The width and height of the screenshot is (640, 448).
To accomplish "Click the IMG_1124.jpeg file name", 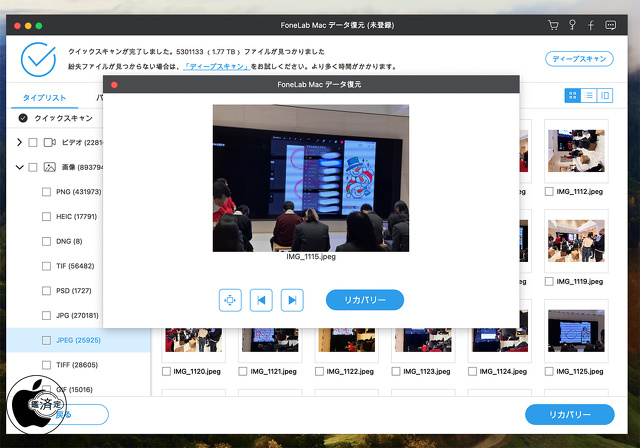I will pyautogui.click(x=503, y=371).
